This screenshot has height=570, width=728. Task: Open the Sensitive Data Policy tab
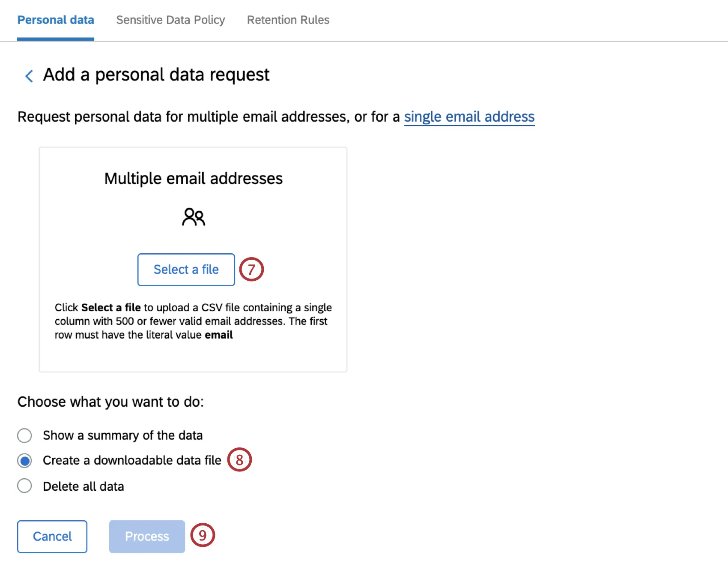click(x=170, y=20)
